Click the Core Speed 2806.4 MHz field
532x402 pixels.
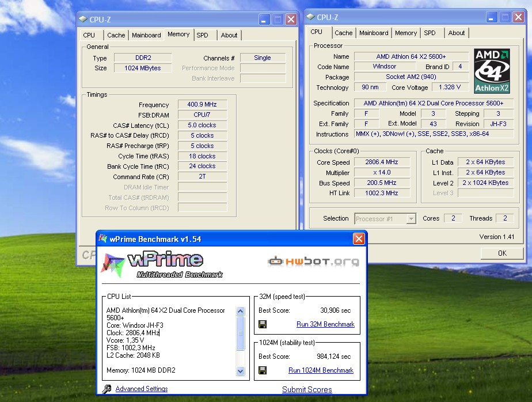click(x=382, y=162)
